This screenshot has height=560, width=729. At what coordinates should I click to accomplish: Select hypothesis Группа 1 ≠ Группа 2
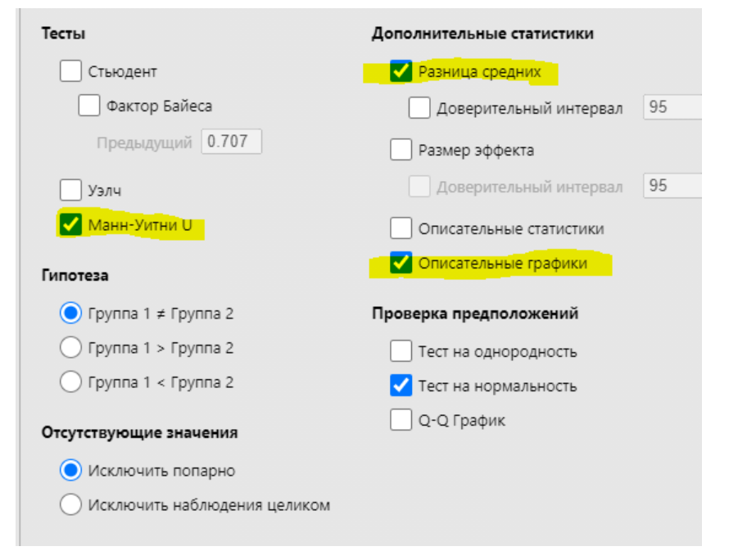coord(70,314)
